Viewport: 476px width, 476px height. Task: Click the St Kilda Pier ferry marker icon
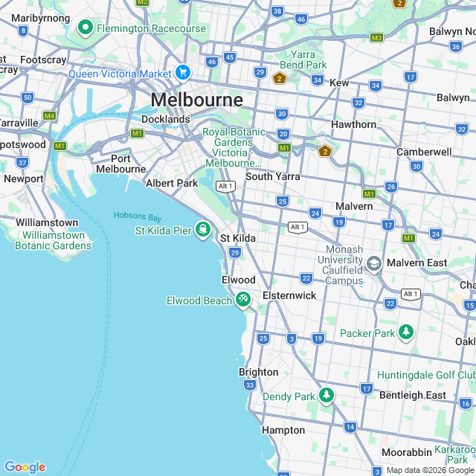203,230
